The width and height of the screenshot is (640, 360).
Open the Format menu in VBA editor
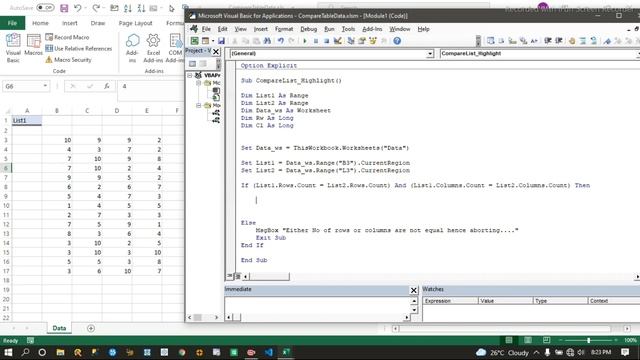[284, 29]
